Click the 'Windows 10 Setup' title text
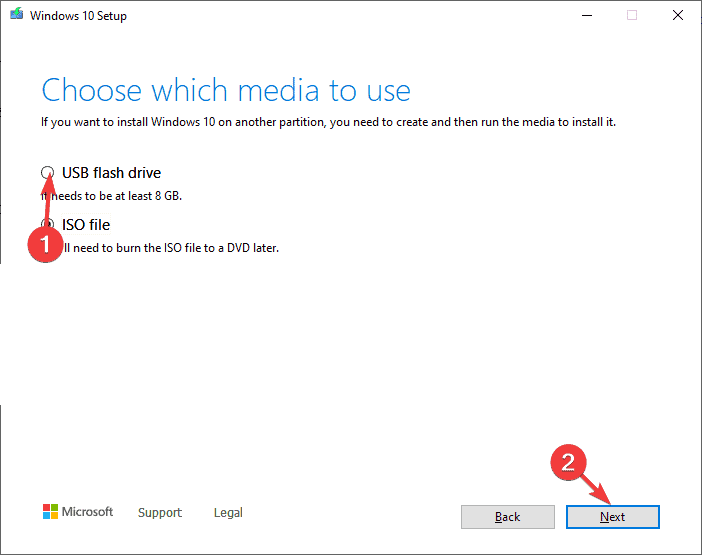Screen dimensions: 702x555 tap(78, 16)
